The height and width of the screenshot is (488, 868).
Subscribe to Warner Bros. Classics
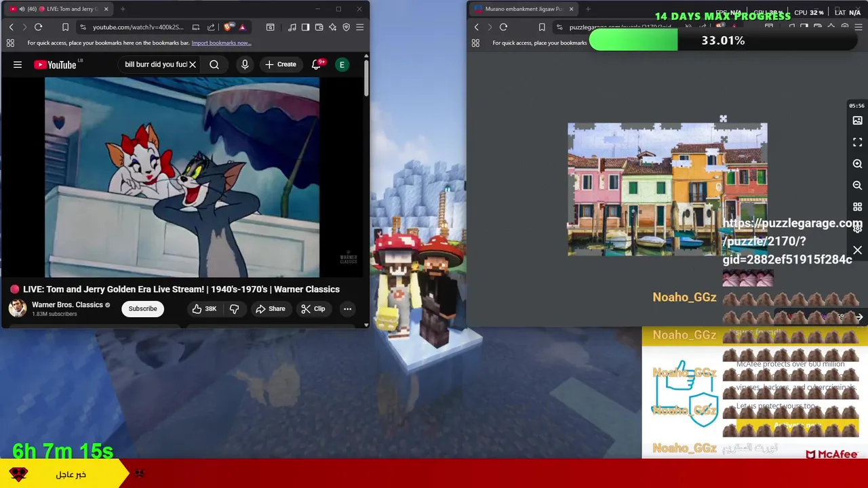143,308
